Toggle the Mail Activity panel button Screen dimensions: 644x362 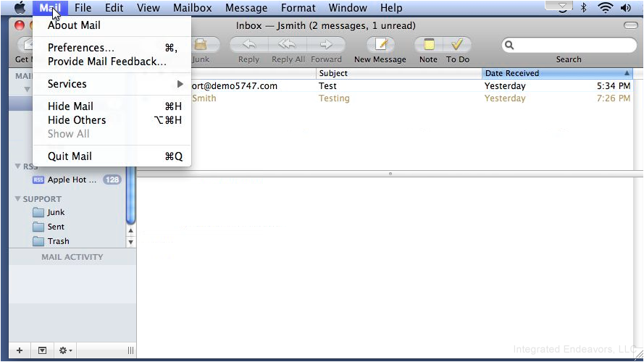(x=42, y=350)
